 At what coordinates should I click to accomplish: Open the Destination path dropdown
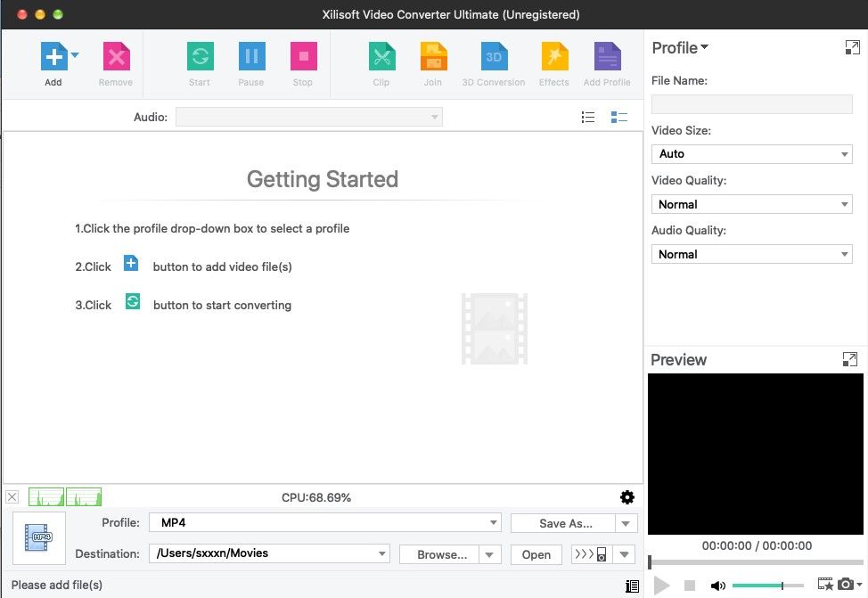click(x=381, y=553)
